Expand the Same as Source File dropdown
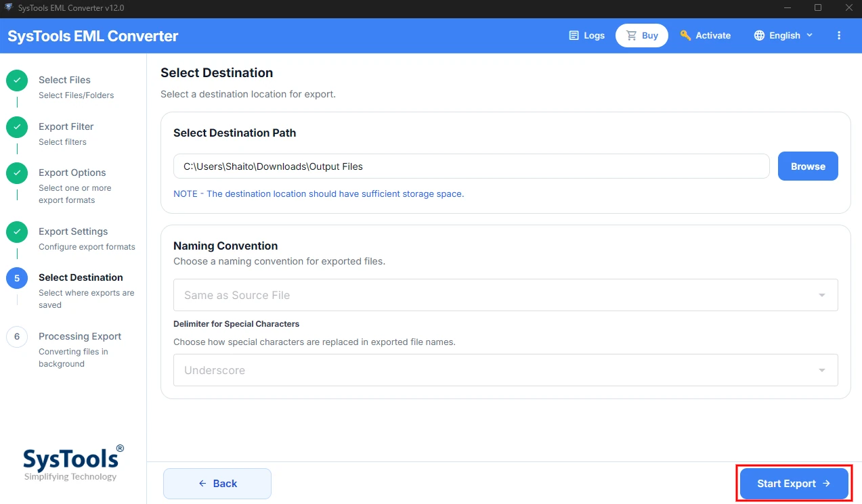The height and width of the screenshot is (504, 862). point(505,295)
